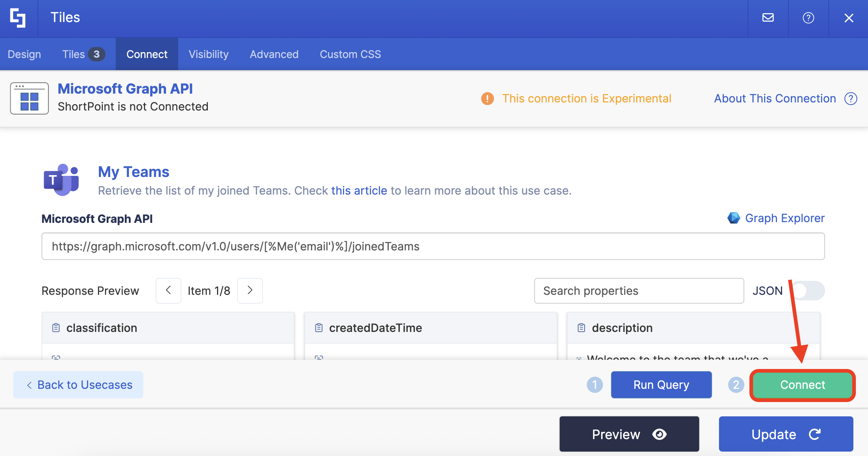The image size is (868, 456).
Task: Click the green Connect button
Action: pyautogui.click(x=802, y=385)
